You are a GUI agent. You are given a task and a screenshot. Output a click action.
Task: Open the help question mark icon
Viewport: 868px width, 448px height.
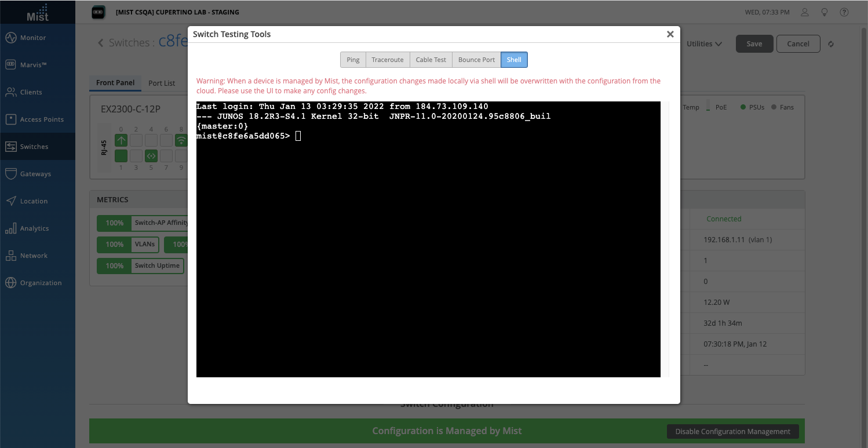pyautogui.click(x=844, y=12)
